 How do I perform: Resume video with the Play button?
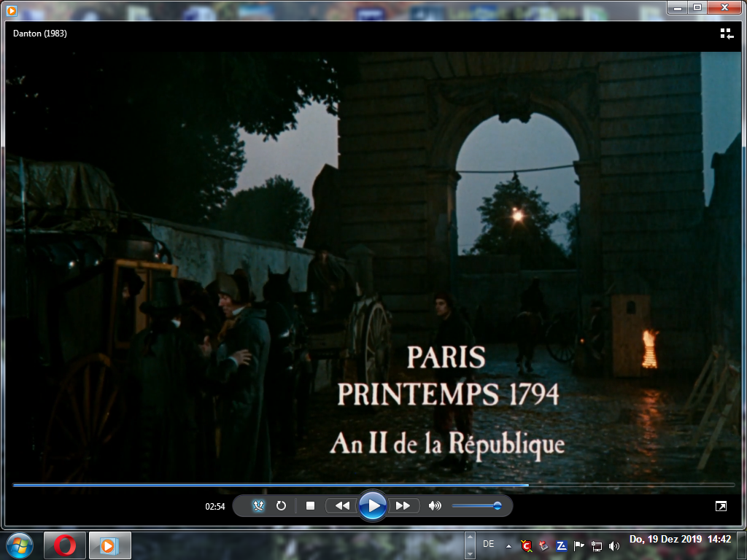(x=373, y=505)
